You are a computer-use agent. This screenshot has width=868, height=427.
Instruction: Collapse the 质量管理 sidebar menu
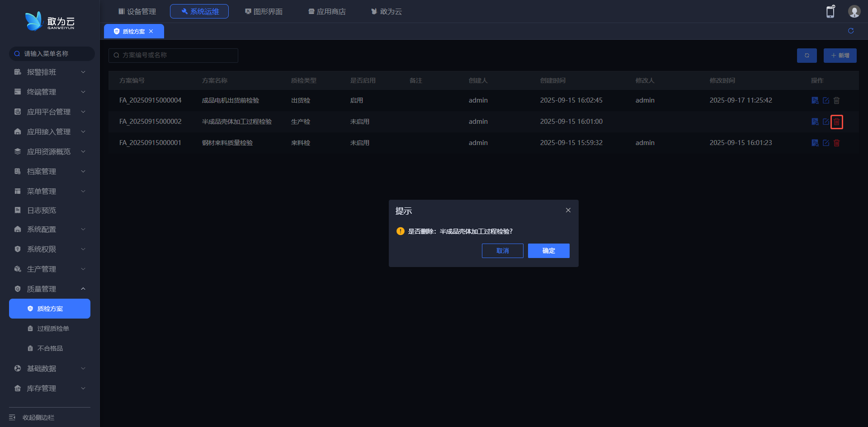pyautogui.click(x=50, y=289)
